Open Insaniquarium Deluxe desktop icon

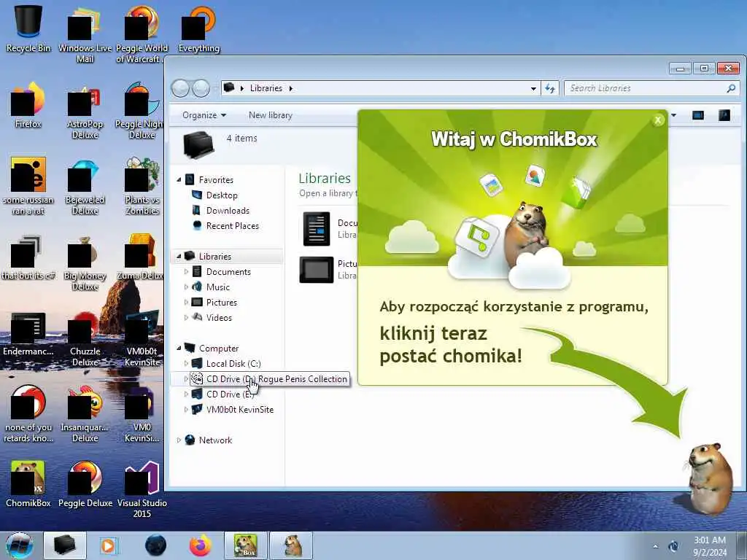pyautogui.click(x=85, y=414)
